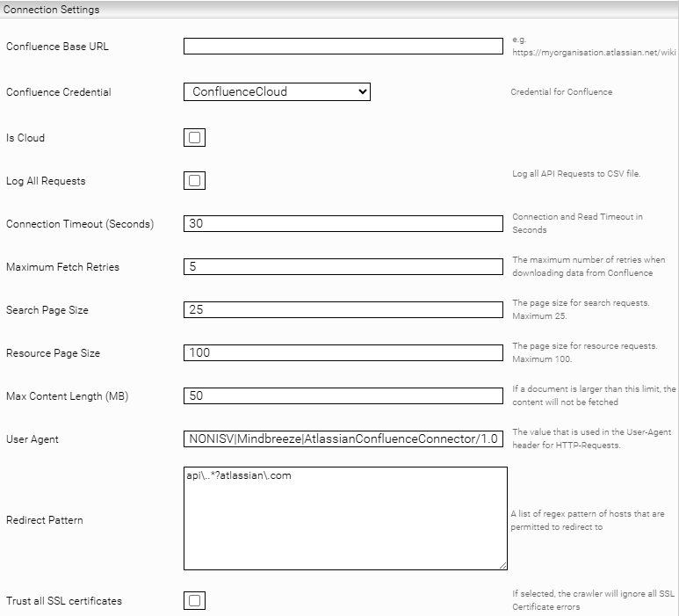The height and width of the screenshot is (616, 679).
Task: Collapse the Connection Settings section header
Action: (53, 10)
